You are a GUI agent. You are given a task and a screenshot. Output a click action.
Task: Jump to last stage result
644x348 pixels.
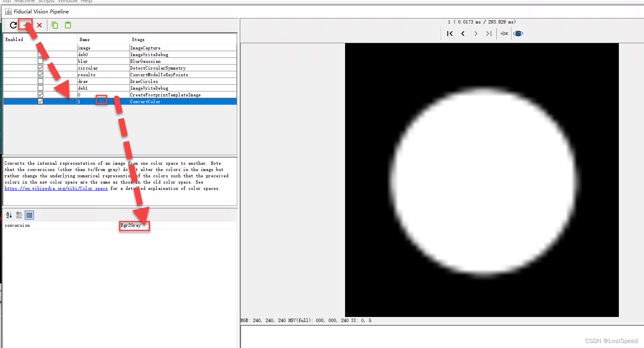coord(489,34)
